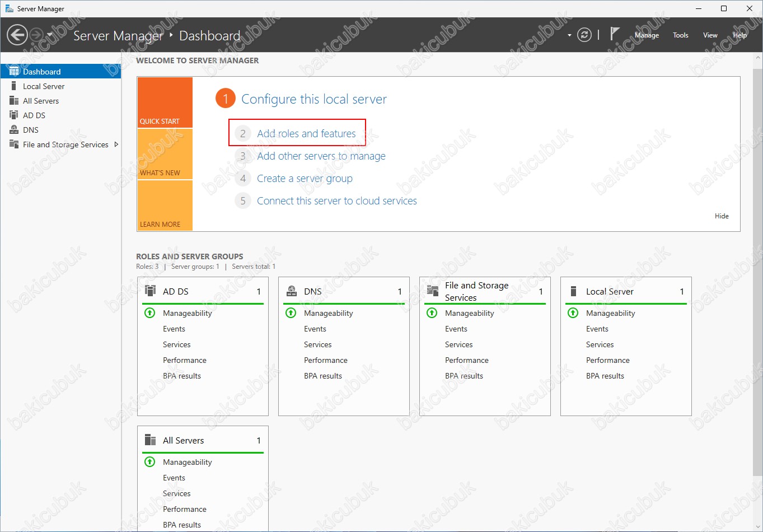Screen dimensions: 763x532
Task: Click the forward navigation arrow
Action: coord(36,35)
